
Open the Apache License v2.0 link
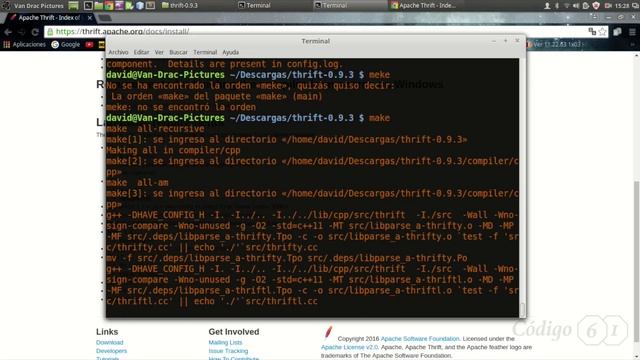click(x=349, y=347)
